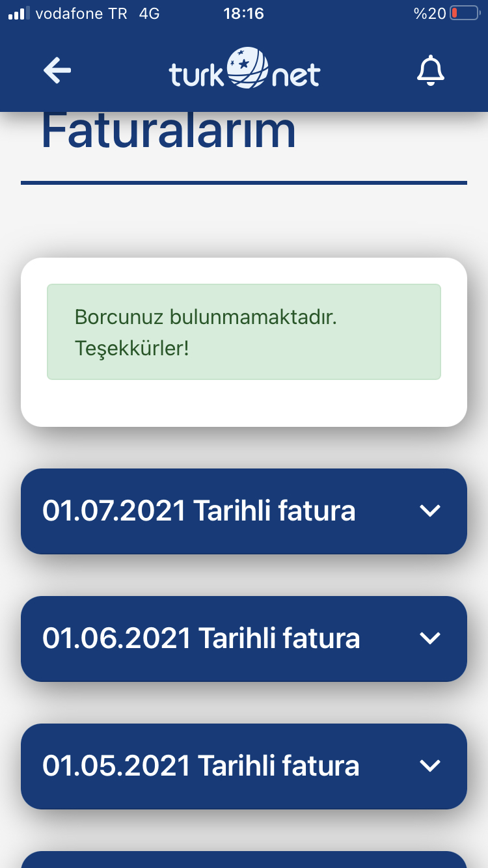
Task: Tap the 18:16 clock in status bar
Action: coord(243,13)
